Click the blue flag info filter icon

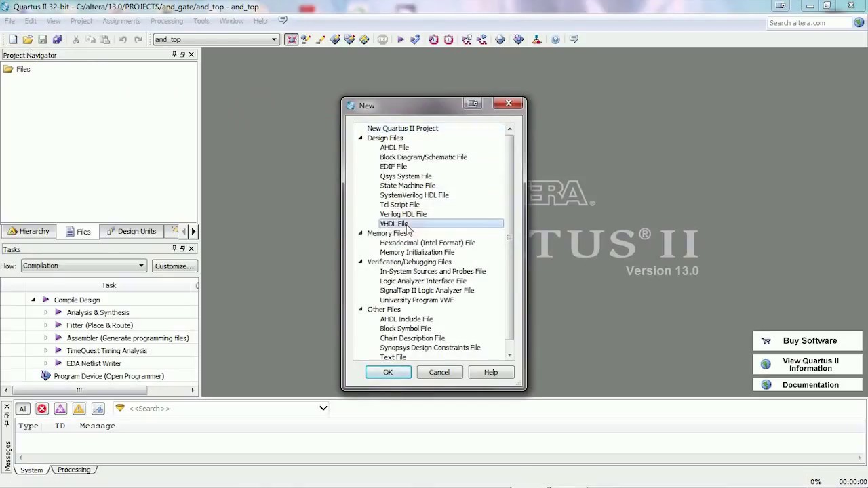tap(98, 409)
